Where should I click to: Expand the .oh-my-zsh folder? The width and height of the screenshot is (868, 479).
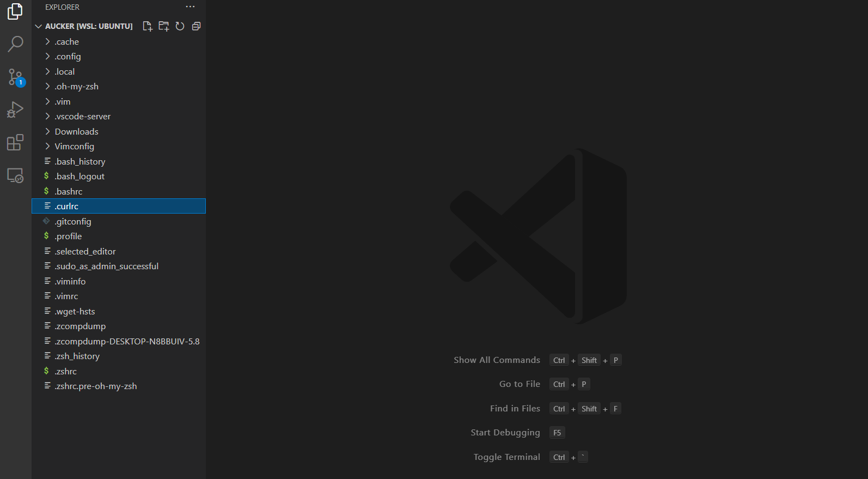pyautogui.click(x=119, y=87)
